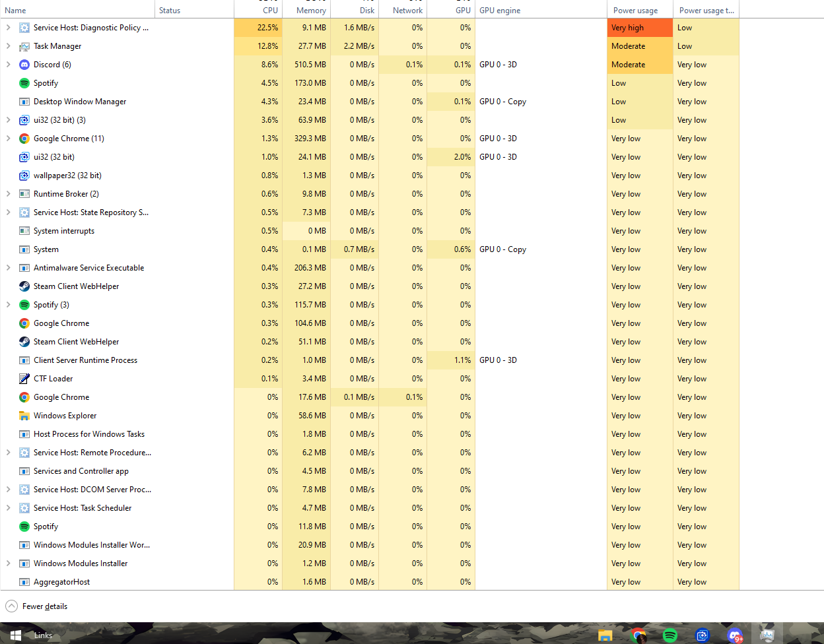Open Google Chrome from the taskbar
824x644 pixels.
click(x=638, y=635)
